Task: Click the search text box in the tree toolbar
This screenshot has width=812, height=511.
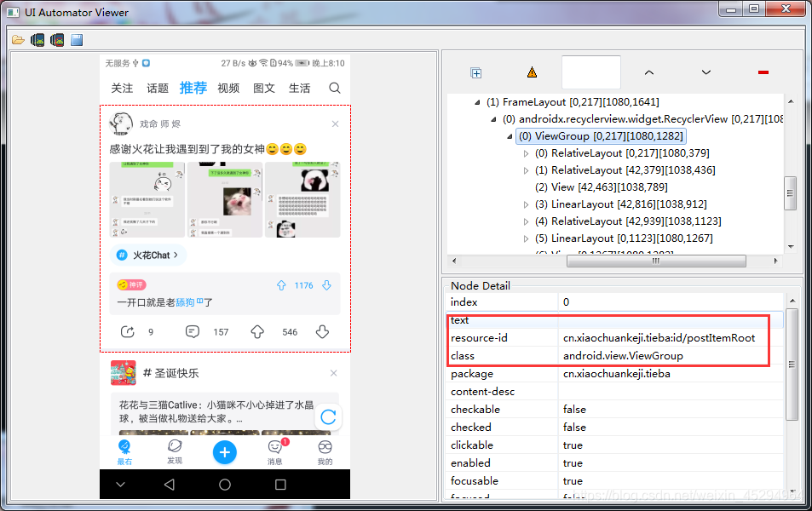Action: click(590, 72)
